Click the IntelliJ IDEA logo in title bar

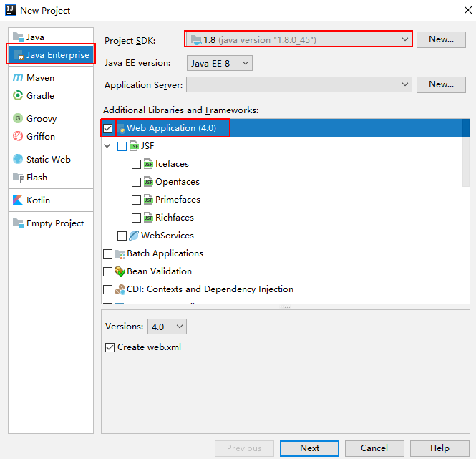click(x=11, y=10)
